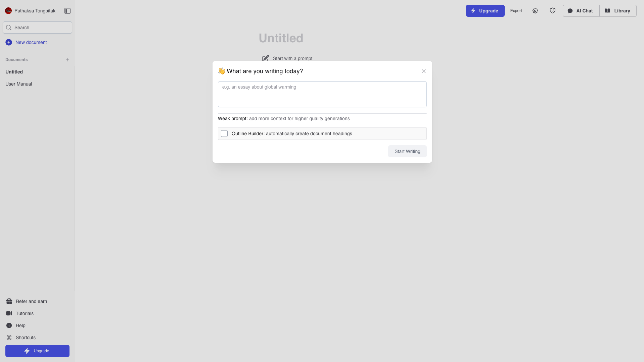Click the Start with a prompt icon
The height and width of the screenshot is (362, 644).
coord(266,58)
